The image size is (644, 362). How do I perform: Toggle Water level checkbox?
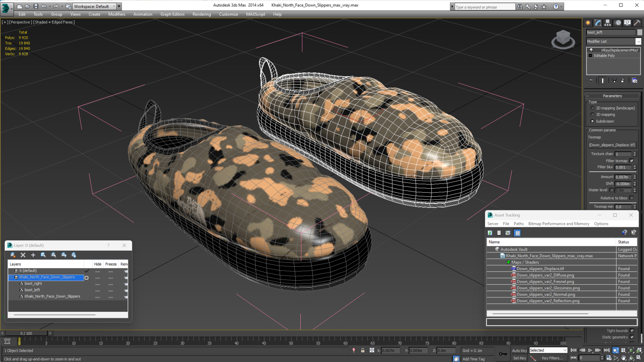tap(611, 190)
